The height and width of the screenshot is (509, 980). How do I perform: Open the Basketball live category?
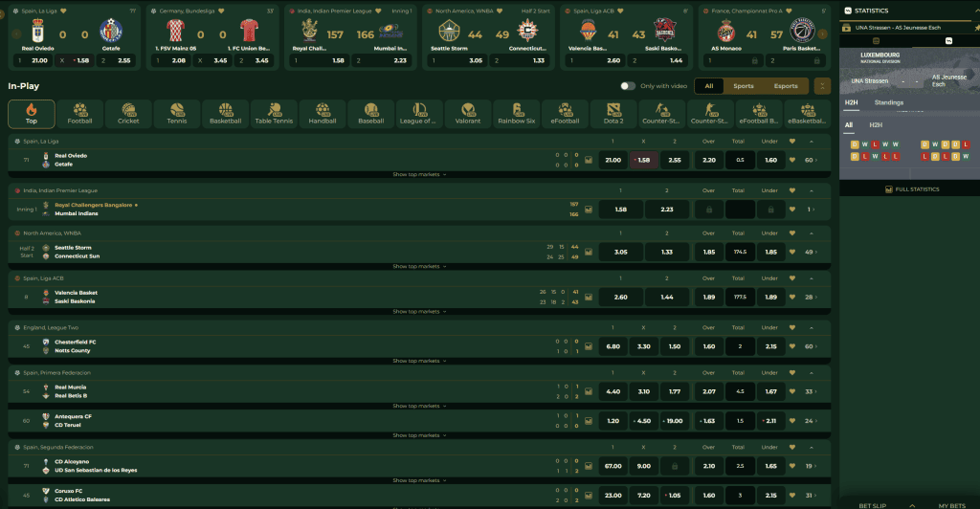(226, 114)
